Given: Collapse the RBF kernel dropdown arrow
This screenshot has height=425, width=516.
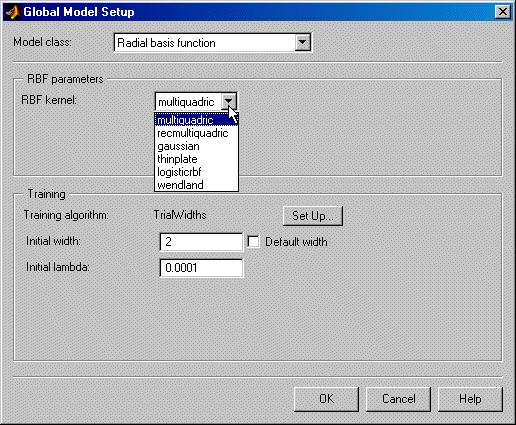Looking at the screenshot, I should pyautogui.click(x=229, y=101).
